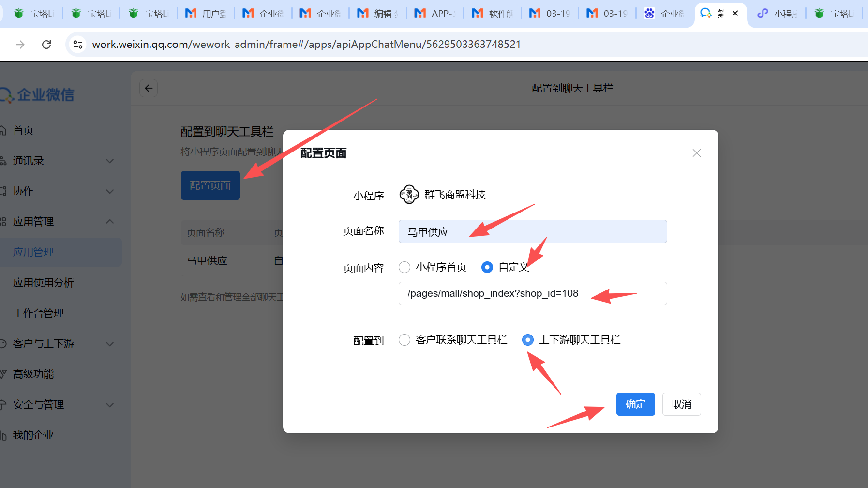Viewport: 868px width, 488px height.
Task: Click the browser reload icon
Action: (x=46, y=45)
